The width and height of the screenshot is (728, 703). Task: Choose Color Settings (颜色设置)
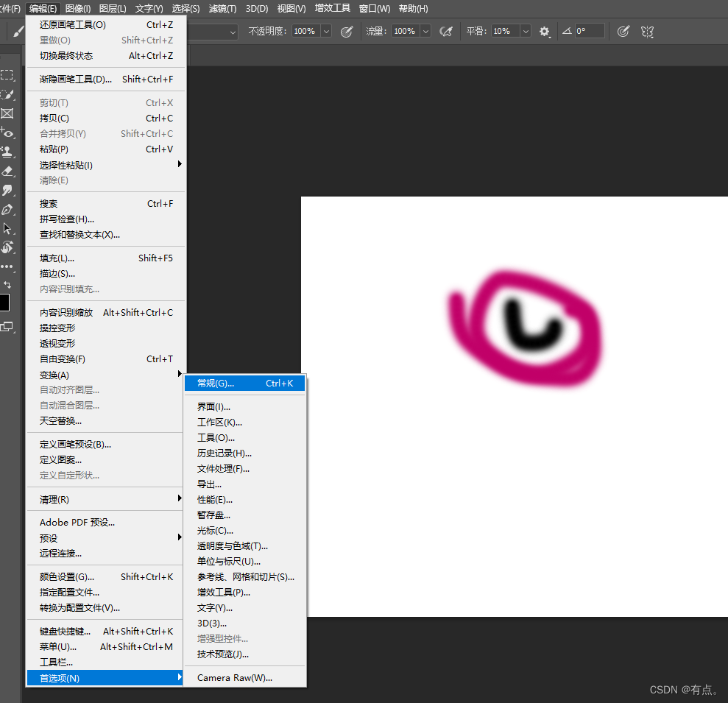(x=106, y=576)
